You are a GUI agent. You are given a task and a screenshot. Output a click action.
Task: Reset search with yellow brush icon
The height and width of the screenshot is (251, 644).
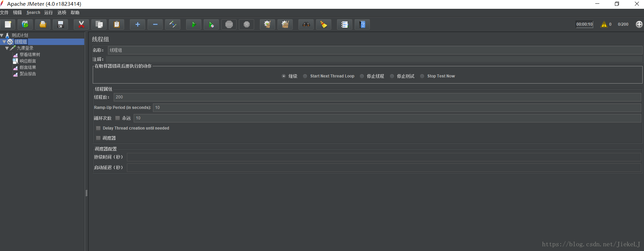pos(324,24)
